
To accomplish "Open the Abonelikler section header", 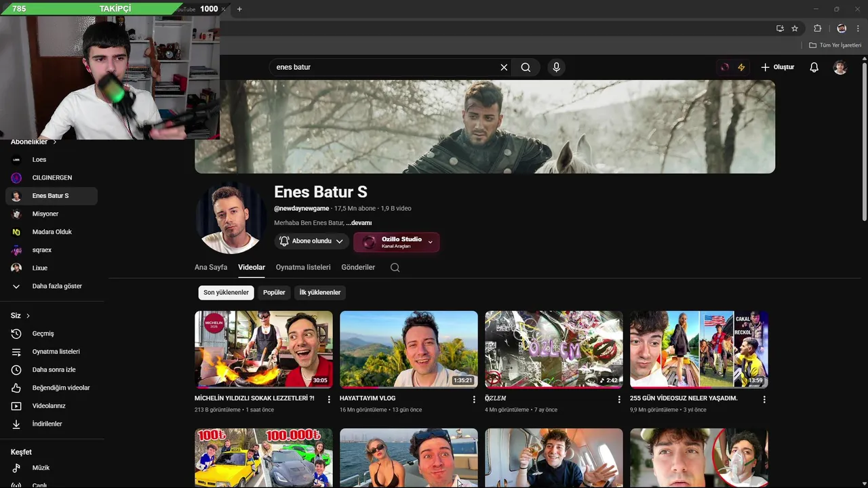I will pos(34,142).
